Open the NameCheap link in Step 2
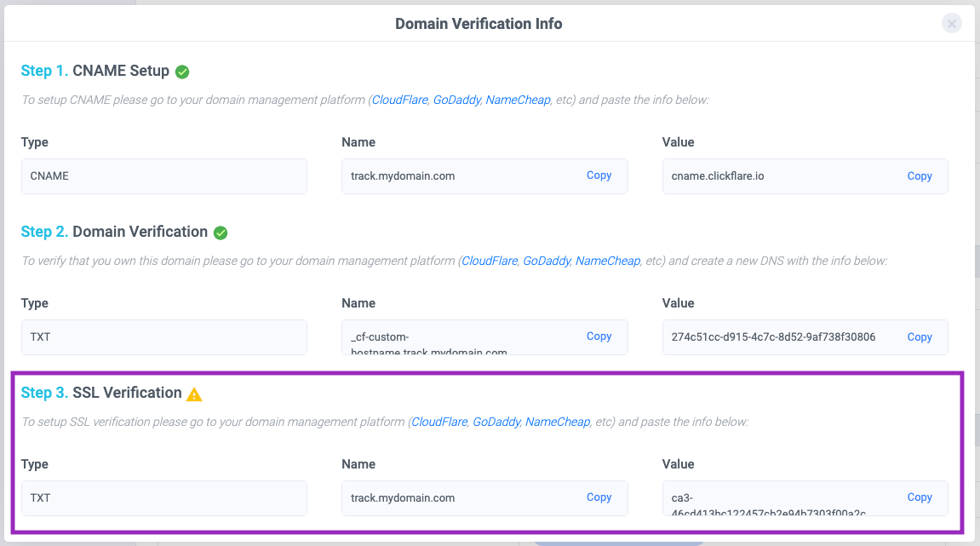This screenshot has height=546, width=980. pyautogui.click(x=608, y=261)
